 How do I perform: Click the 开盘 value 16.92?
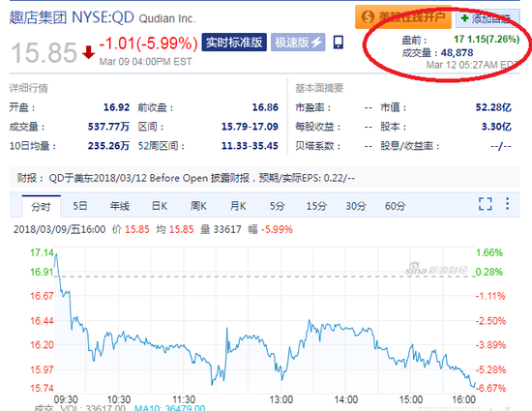(x=116, y=107)
